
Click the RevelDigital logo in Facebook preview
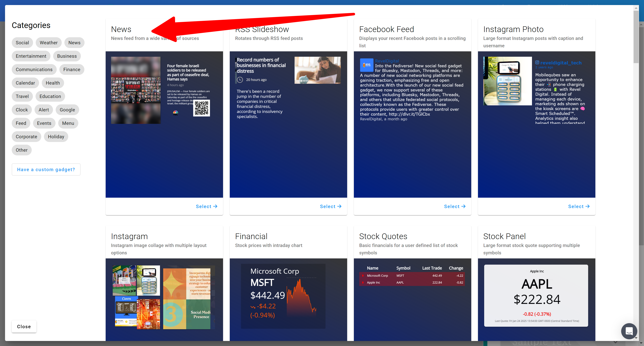(366, 65)
